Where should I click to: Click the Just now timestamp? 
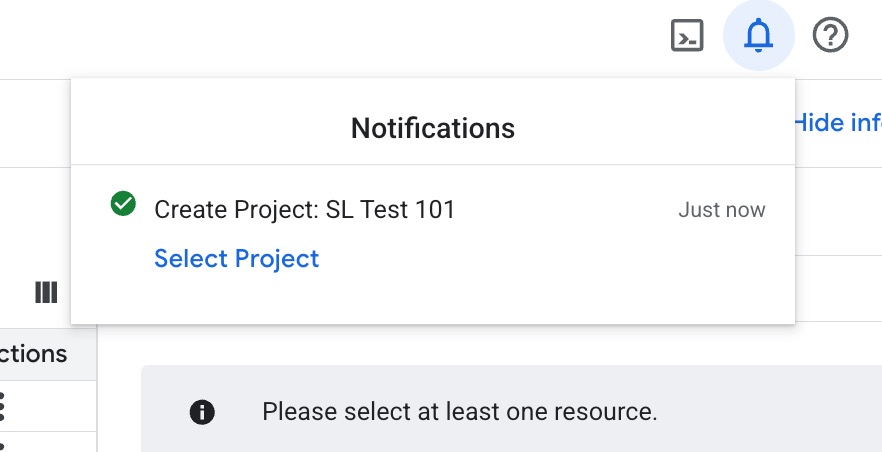point(721,210)
